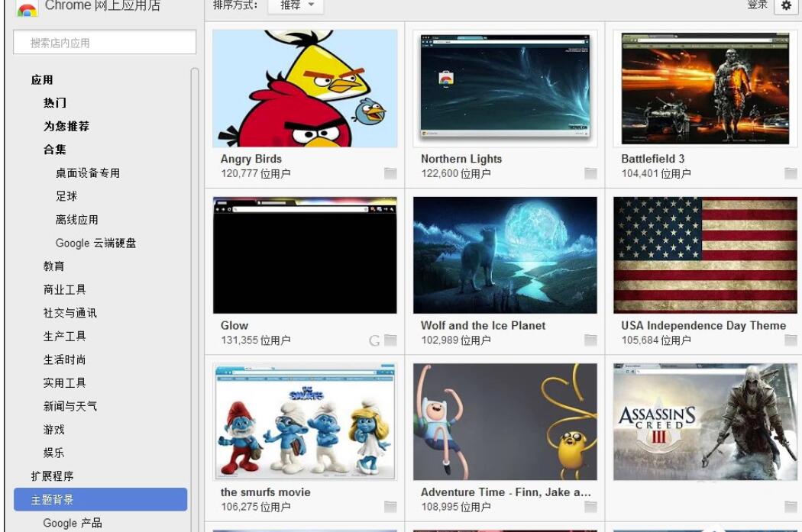Click the Chrome Web Store logo icon
Viewport: 802px width, 532px height.
point(27,8)
